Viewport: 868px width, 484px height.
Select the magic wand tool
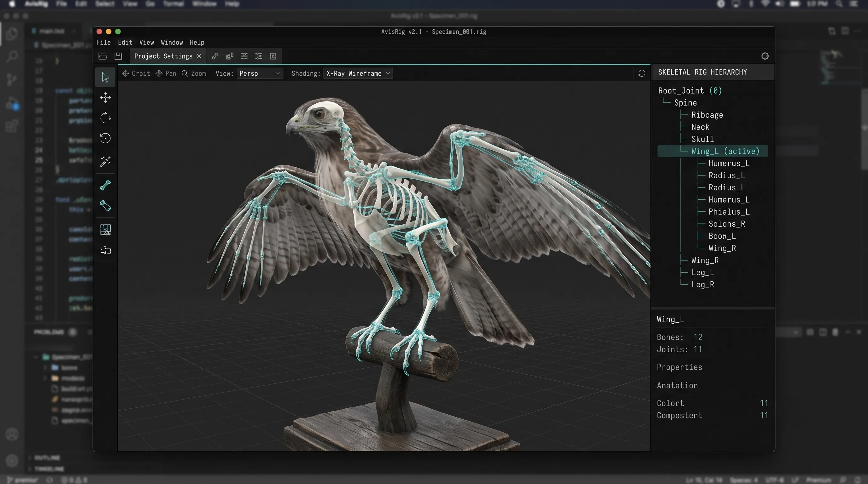tap(105, 162)
